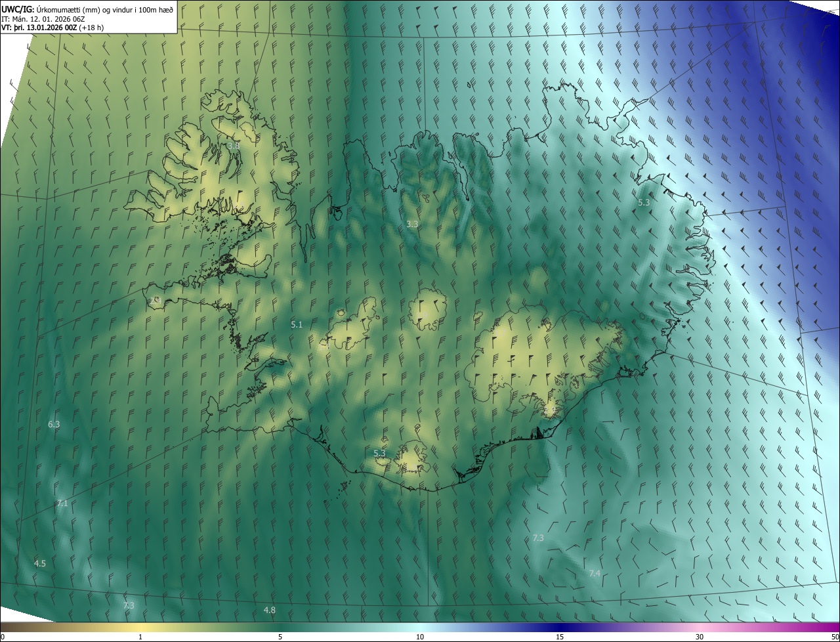
Task: Click the color scale label 50
Action: point(835,637)
